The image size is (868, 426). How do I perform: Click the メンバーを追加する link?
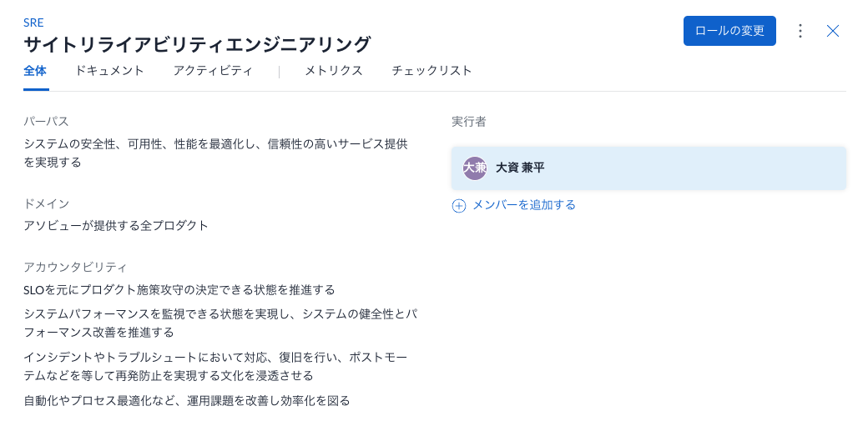coord(523,205)
